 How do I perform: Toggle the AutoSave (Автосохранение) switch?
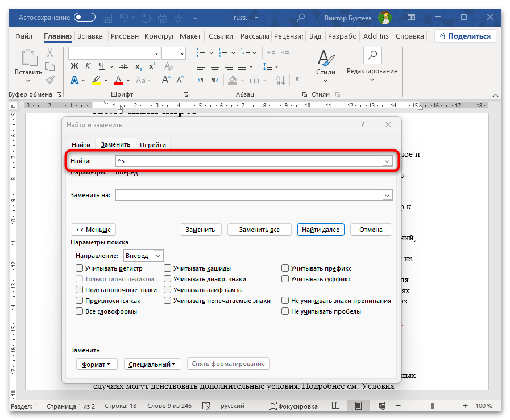point(85,18)
